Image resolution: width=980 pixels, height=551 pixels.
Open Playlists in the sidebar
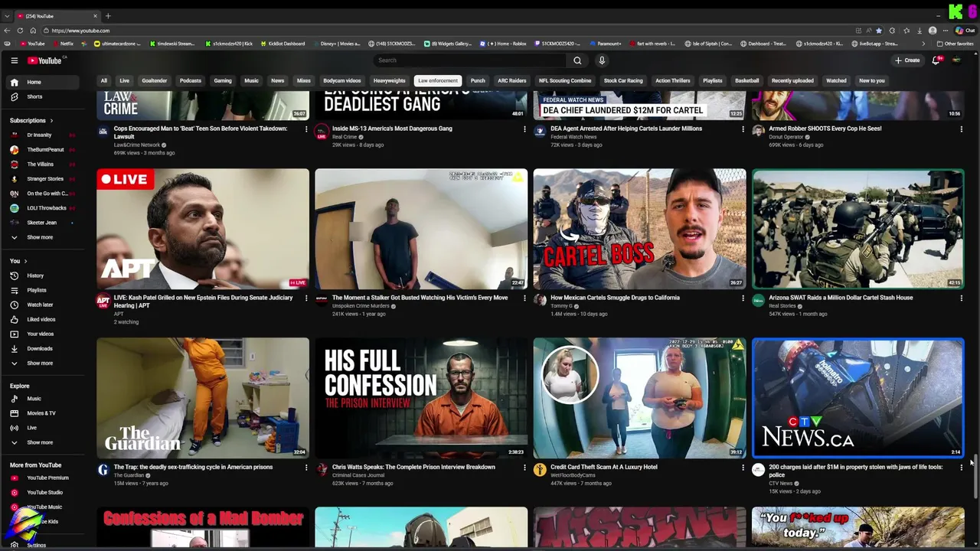[x=43, y=290]
